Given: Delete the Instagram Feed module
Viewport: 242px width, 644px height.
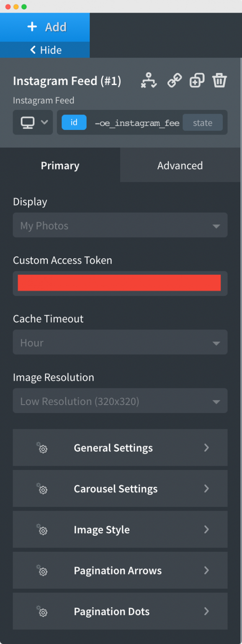Looking at the screenshot, I should [219, 80].
